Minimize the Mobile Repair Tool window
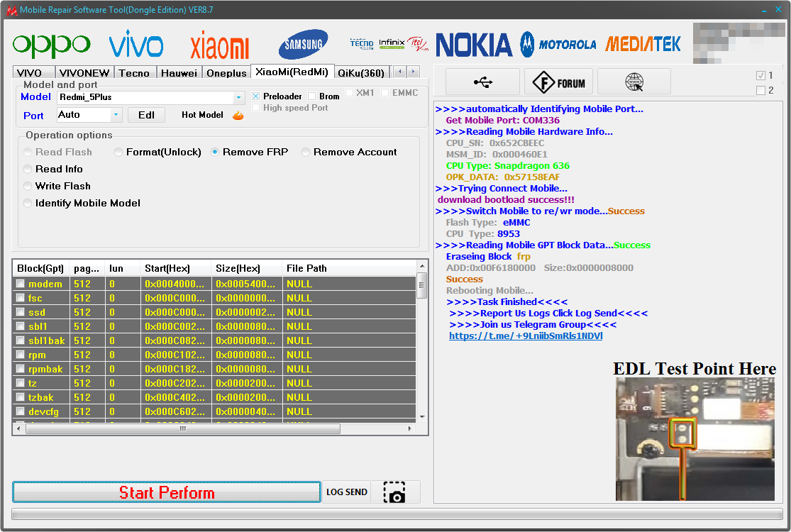791x532 pixels. (764, 10)
